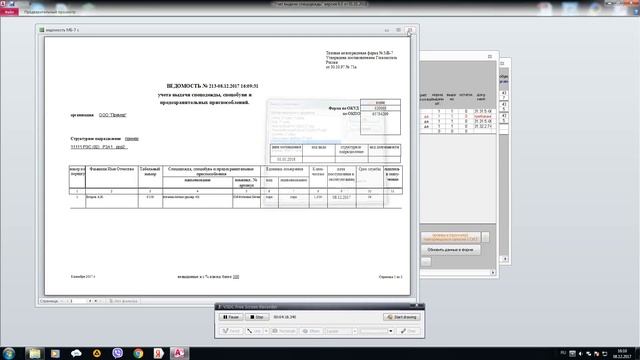Open File Explorer from taskbar
Viewport: 640px width, 360px height.
point(34,353)
